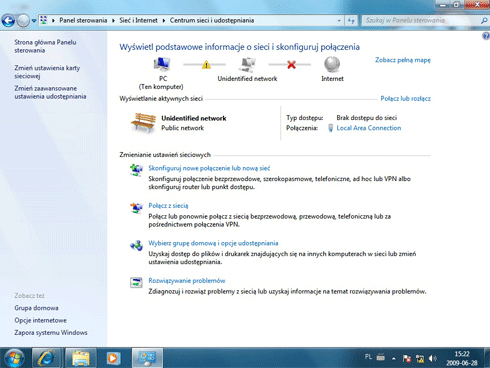Open the address bar history dropdown
The width and height of the screenshot is (490, 368).
coord(339,21)
